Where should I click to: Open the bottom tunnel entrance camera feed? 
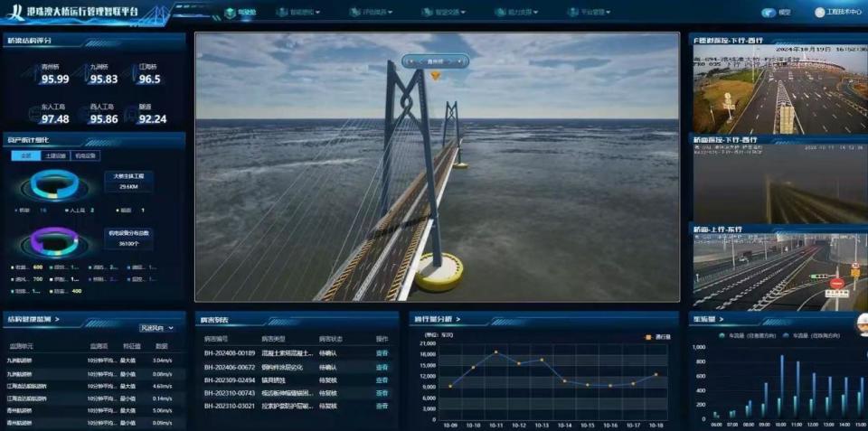point(780,272)
